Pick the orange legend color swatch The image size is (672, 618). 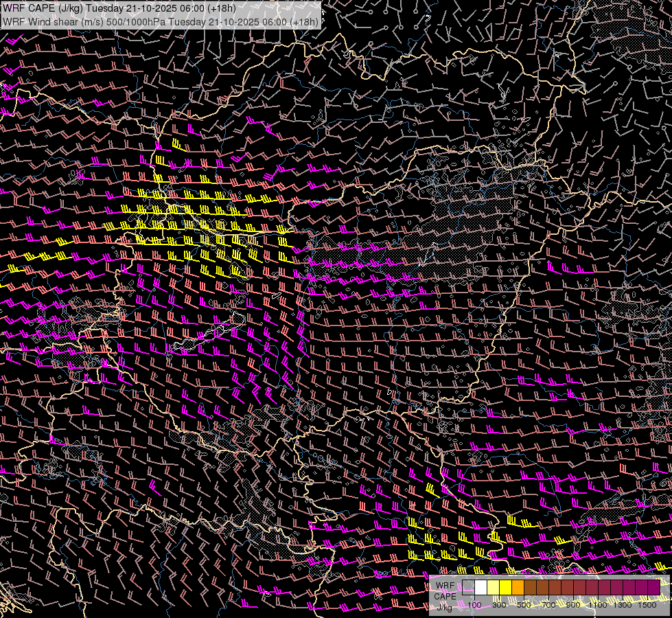(518, 588)
